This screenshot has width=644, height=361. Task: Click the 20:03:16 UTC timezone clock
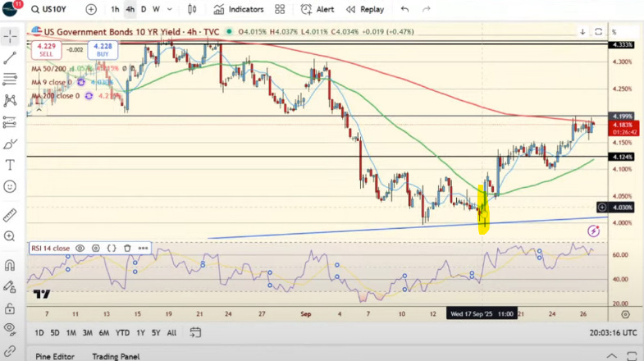click(613, 332)
